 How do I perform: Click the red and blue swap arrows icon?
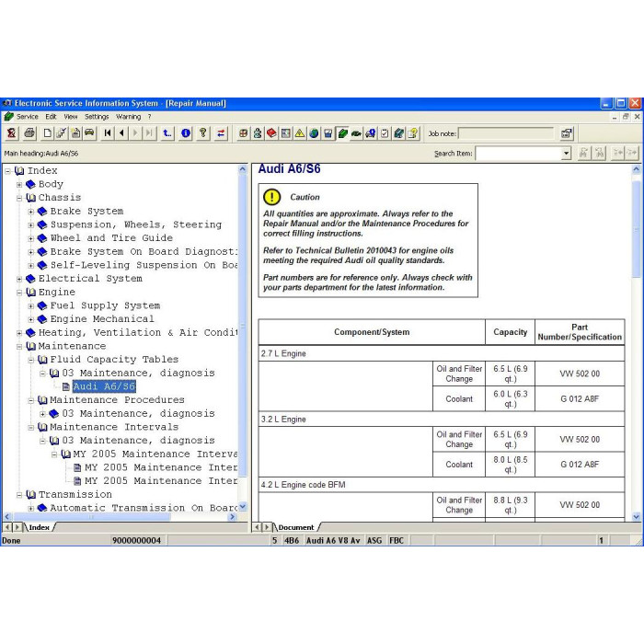pos(221,133)
